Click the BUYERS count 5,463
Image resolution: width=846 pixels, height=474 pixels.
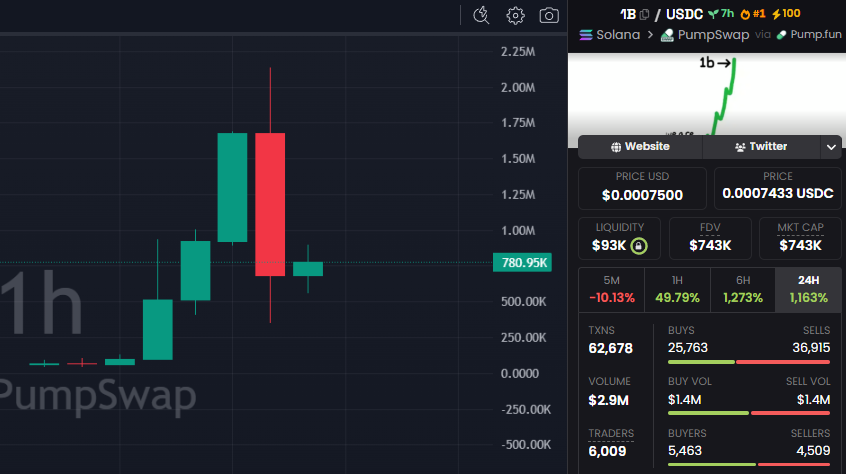click(x=685, y=451)
